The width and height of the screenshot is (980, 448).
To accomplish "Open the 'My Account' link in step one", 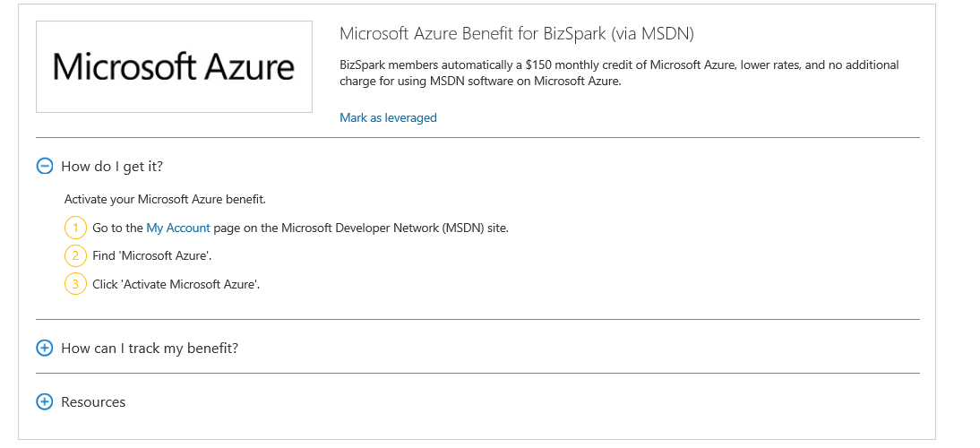I will click(x=178, y=228).
